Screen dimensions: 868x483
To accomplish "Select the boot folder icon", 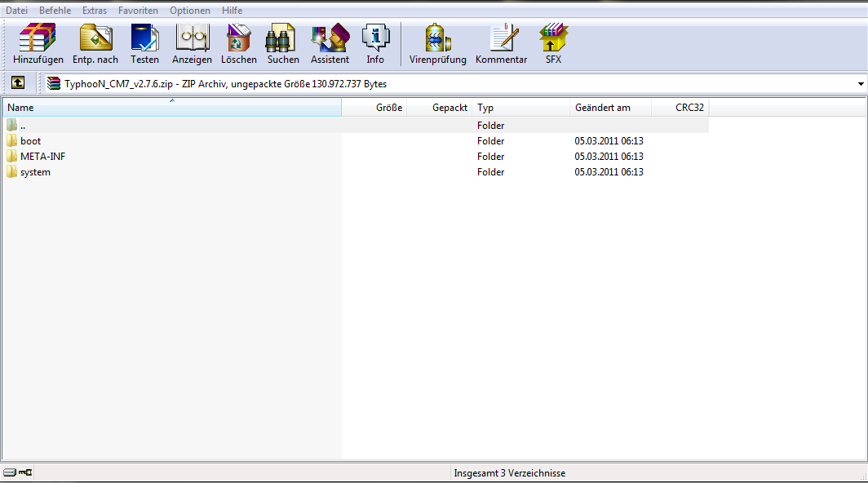I will point(11,140).
